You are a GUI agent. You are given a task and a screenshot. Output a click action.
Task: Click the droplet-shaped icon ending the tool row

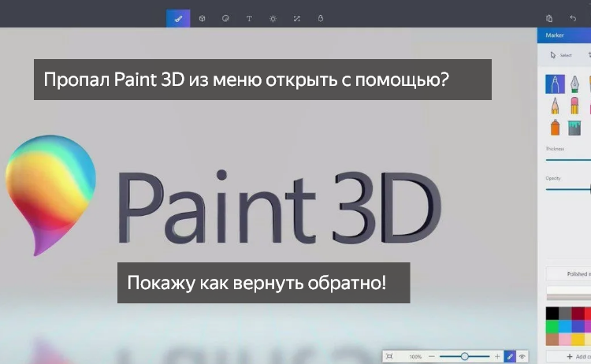point(321,18)
